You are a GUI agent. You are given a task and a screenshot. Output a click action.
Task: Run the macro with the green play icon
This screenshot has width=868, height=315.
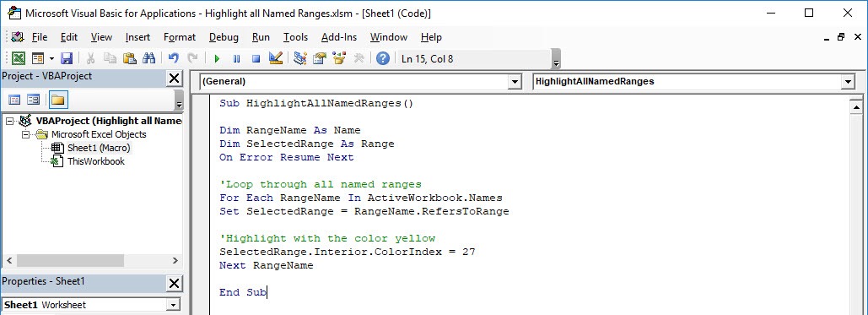tap(217, 58)
